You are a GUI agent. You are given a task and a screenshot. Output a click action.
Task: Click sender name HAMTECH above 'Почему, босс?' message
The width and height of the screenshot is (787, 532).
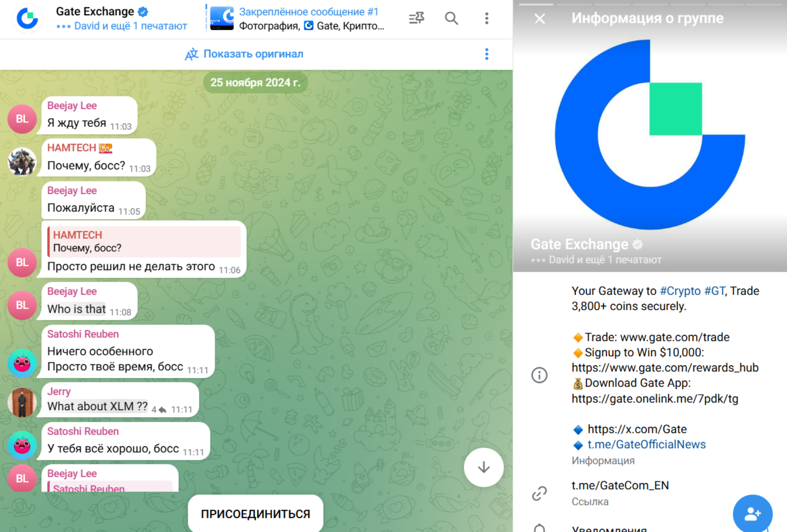(71, 148)
